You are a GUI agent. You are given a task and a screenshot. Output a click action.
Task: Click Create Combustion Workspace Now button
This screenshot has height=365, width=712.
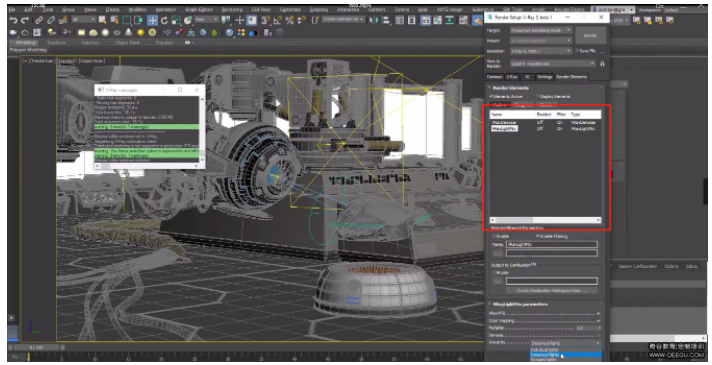point(551,290)
